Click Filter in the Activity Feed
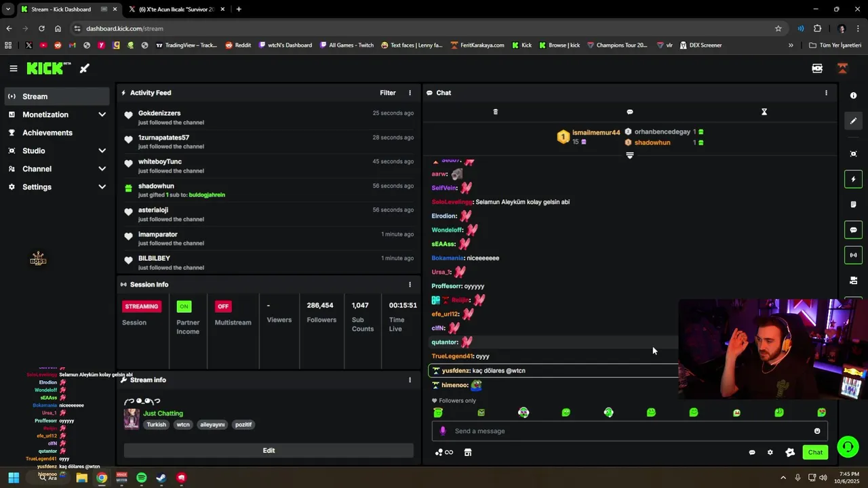The width and height of the screenshot is (868, 488). pos(388,93)
